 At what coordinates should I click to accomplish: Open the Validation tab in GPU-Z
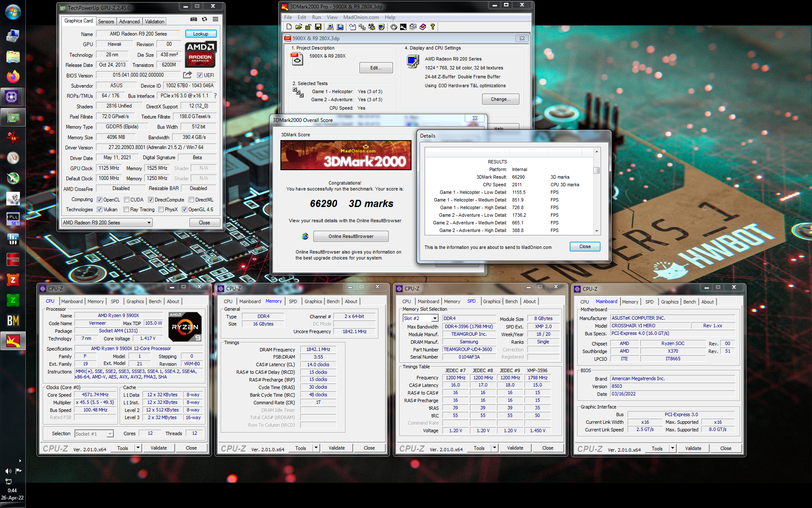[154, 22]
